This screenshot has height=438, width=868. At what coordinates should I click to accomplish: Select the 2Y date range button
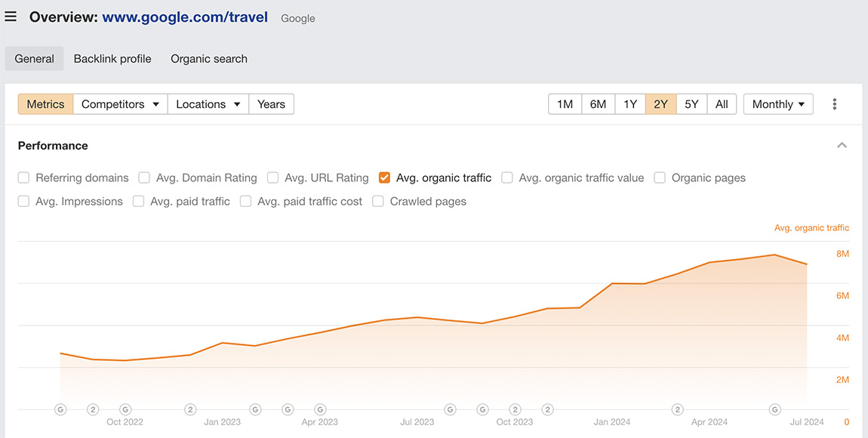click(x=660, y=104)
